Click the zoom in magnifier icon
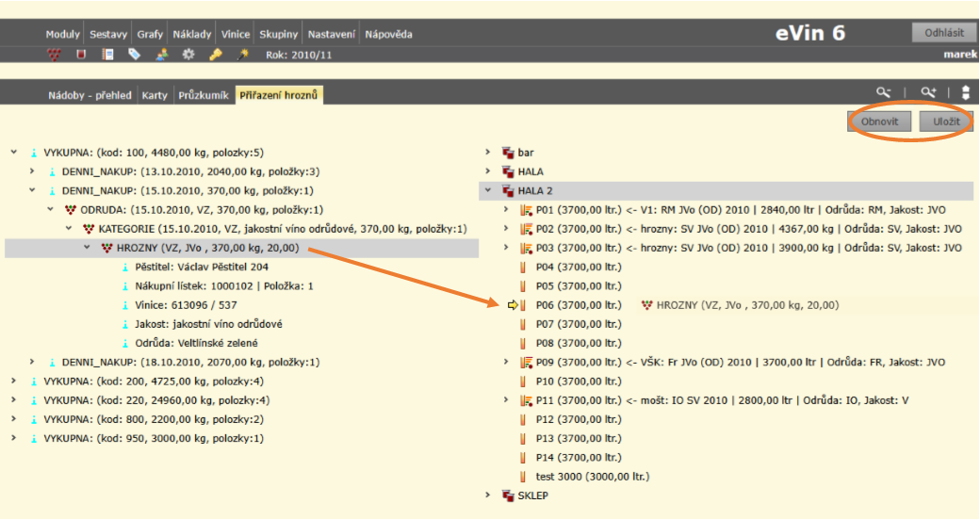This screenshot has width=980, height=520. pyautogui.click(x=929, y=92)
